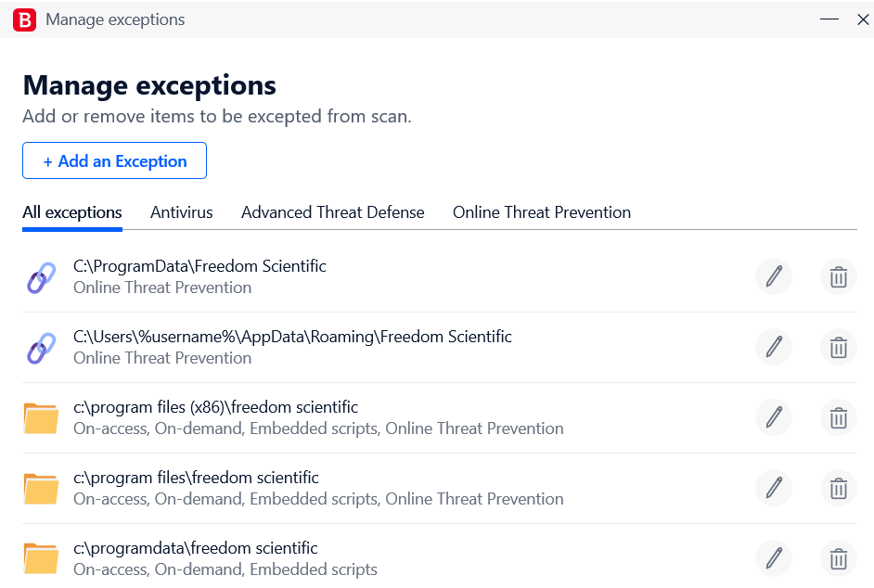The width and height of the screenshot is (874, 588).
Task: Edit the c:\program files\freedom scientific exception
Action: [774, 488]
